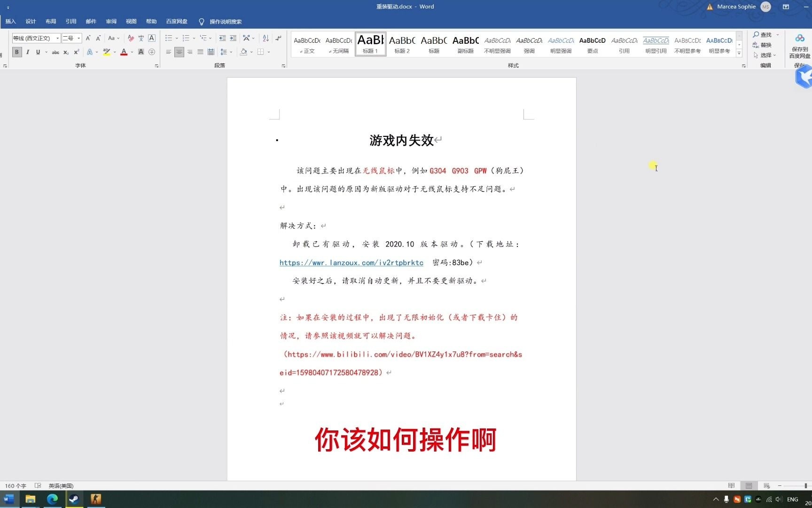Open the 百度网盘 ribbon tab
The image size is (812, 508).
[x=176, y=21]
